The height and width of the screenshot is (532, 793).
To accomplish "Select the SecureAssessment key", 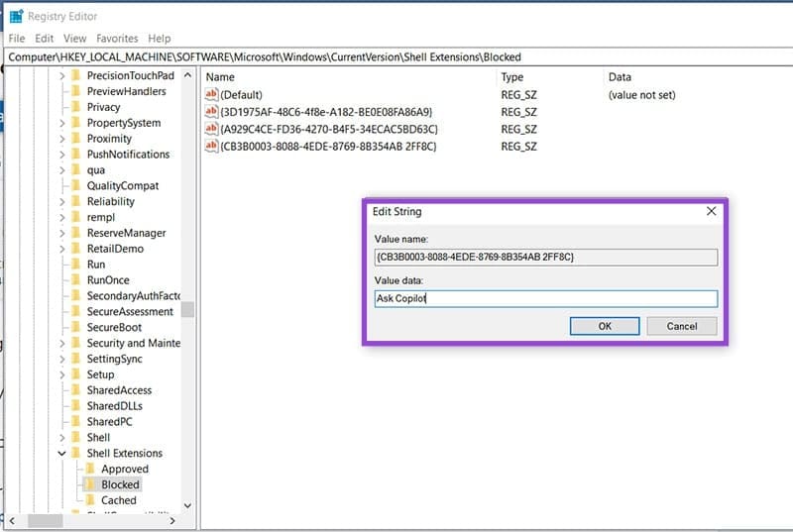I will tap(130, 311).
